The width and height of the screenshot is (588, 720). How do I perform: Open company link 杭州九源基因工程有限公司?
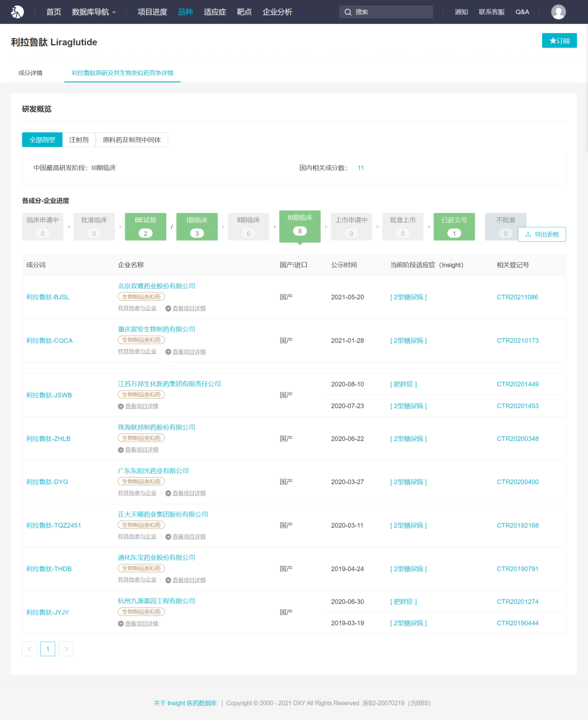[x=157, y=601]
